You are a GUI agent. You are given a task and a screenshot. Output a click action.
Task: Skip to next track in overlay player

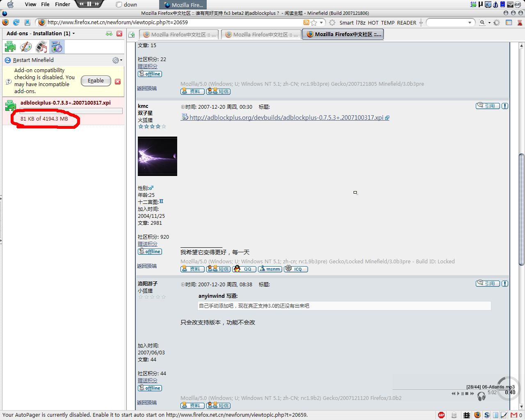472,393
